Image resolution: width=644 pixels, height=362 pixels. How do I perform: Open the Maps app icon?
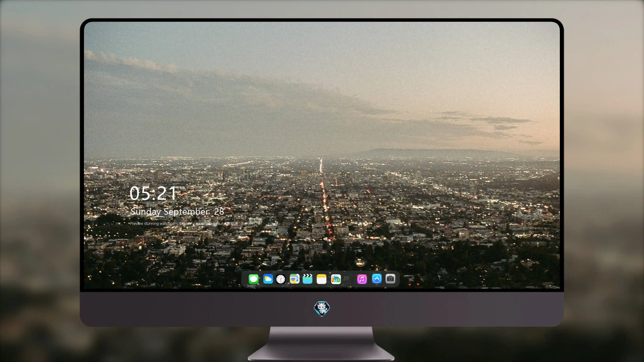coord(294,279)
